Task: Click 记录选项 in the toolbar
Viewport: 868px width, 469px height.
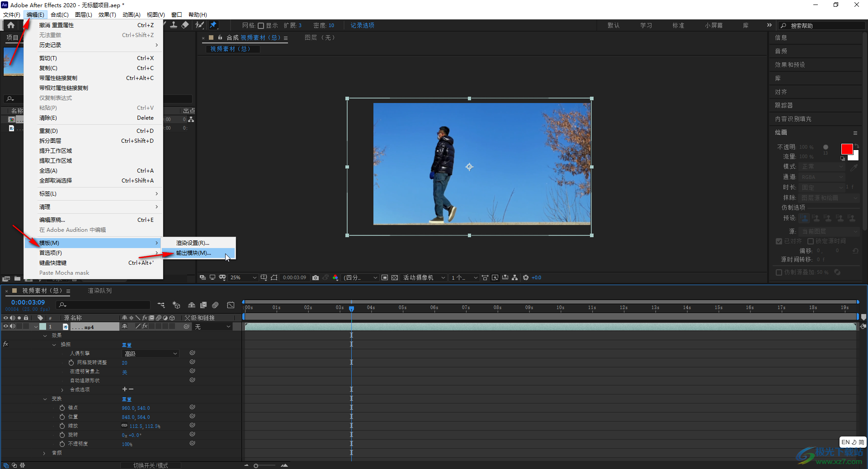Action: point(362,25)
